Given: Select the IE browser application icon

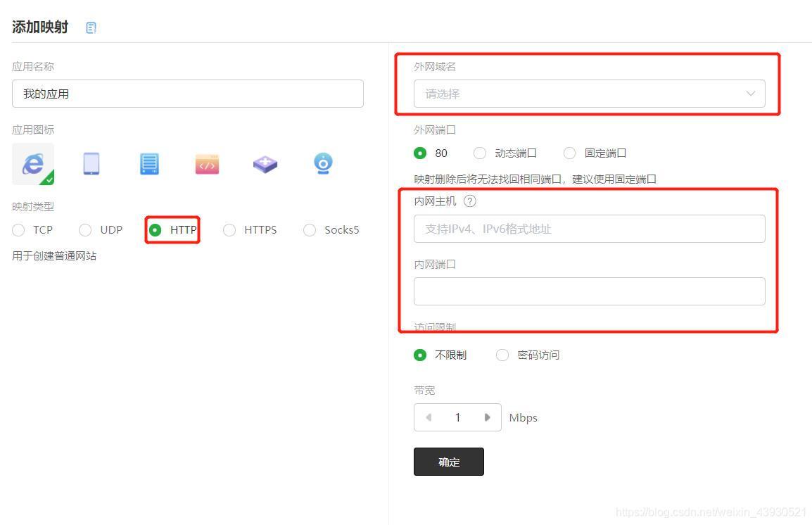Looking at the screenshot, I should [33, 164].
